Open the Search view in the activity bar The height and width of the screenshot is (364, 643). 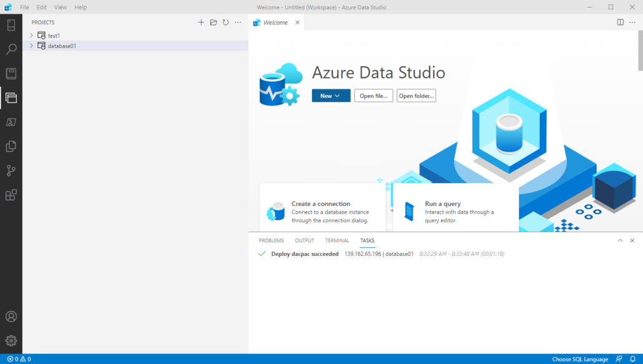tap(11, 49)
